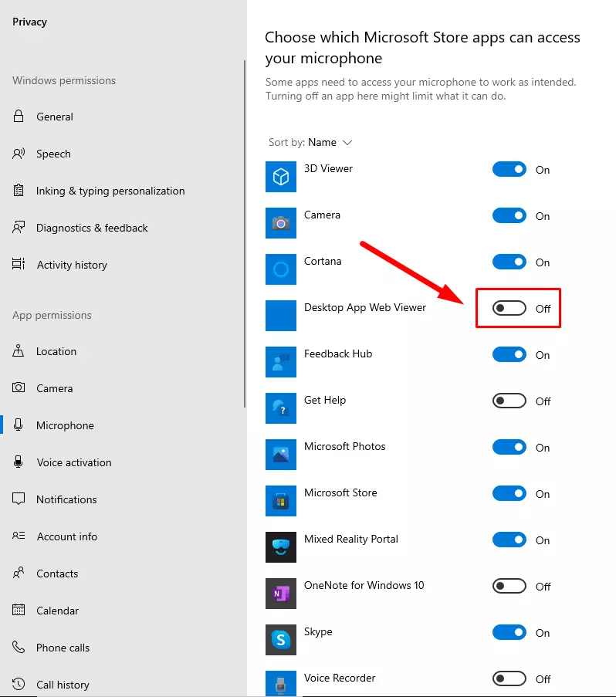
Task: Click the Inking & typing clipboard icon
Action: tap(19, 191)
